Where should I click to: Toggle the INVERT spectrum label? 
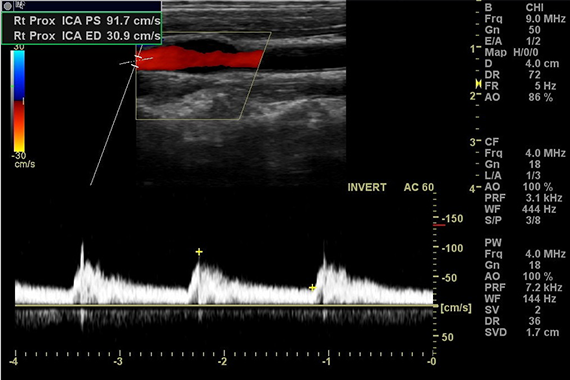tap(367, 187)
